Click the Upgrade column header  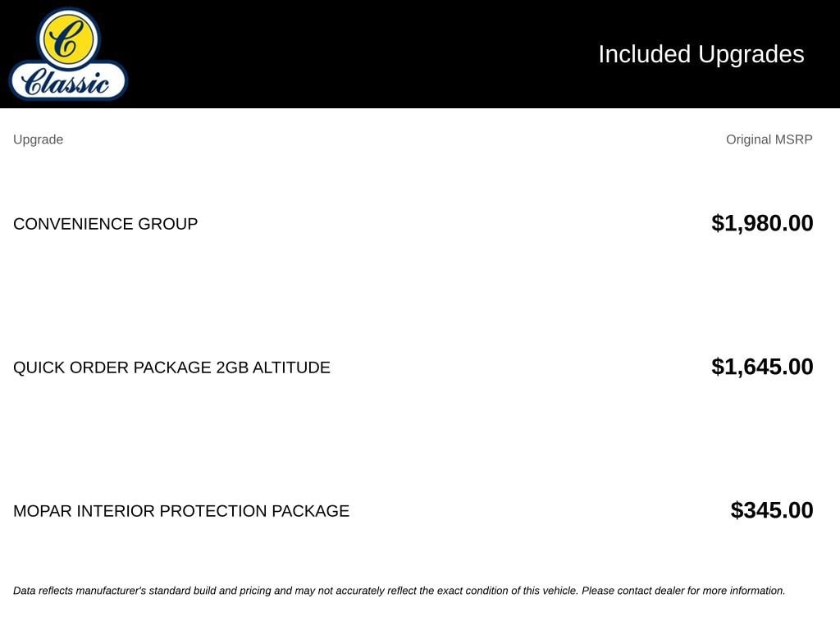tap(38, 139)
